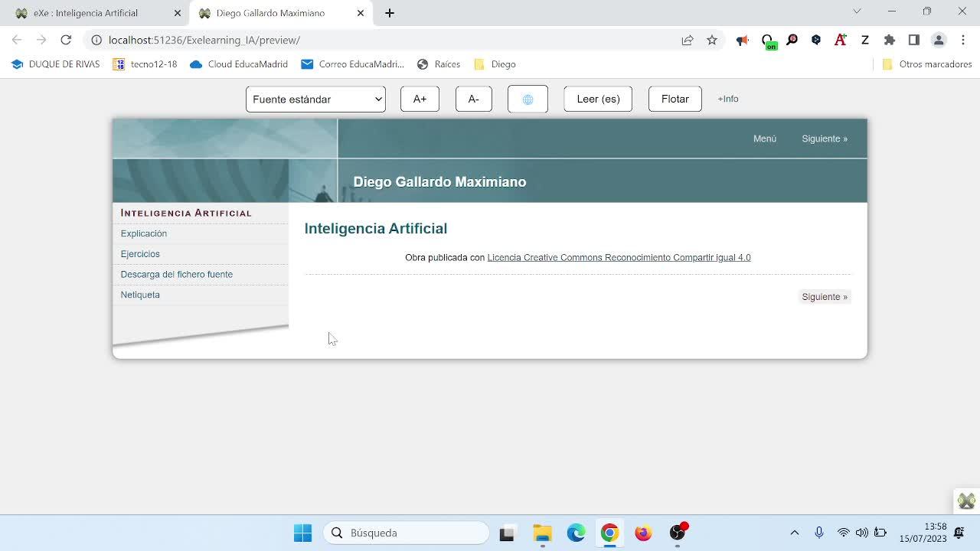Open Task View in the taskbar
Image resolution: width=980 pixels, height=551 pixels.
[507, 533]
